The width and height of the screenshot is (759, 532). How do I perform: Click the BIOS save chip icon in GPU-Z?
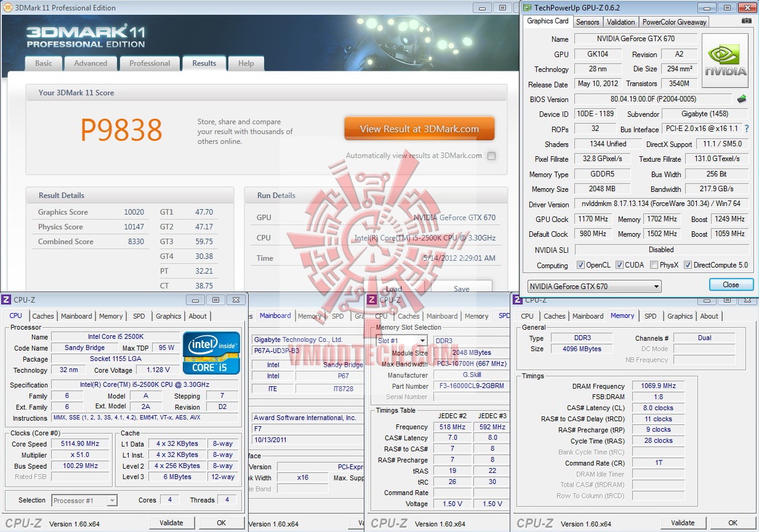pyautogui.click(x=742, y=99)
